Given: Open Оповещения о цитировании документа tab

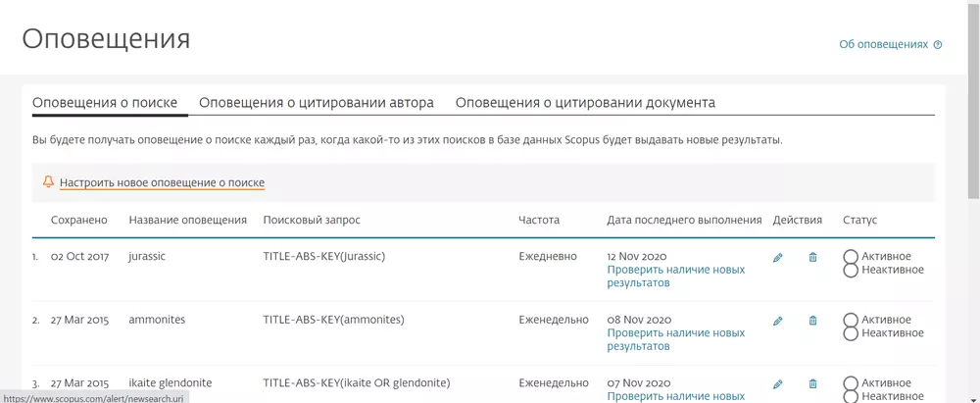Looking at the screenshot, I should click(x=585, y=103).
